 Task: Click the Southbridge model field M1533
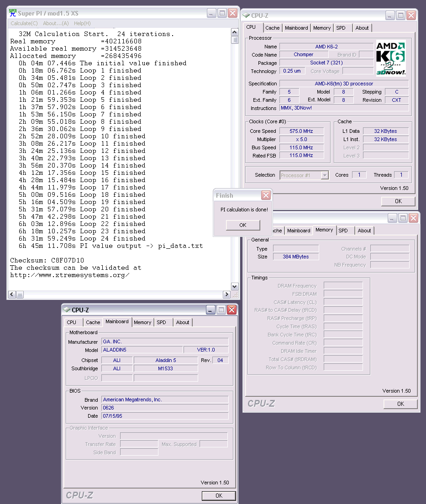point(166,368)
